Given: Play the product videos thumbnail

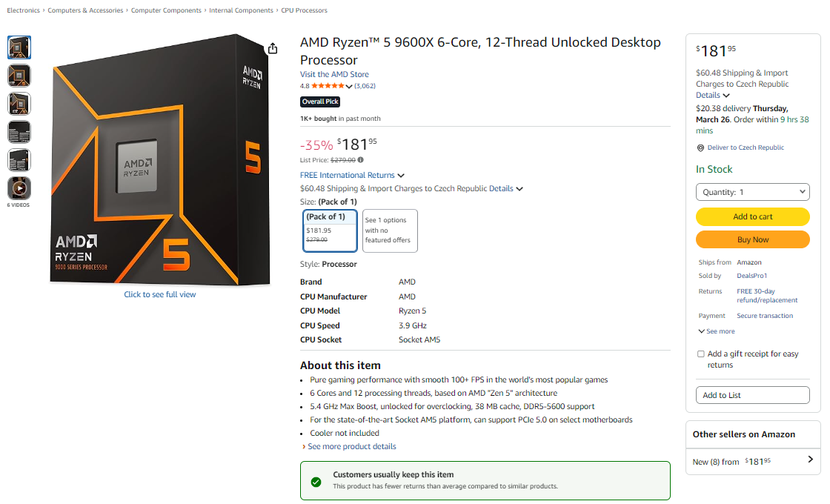Looking at the screenshot, I should point(19,188).
